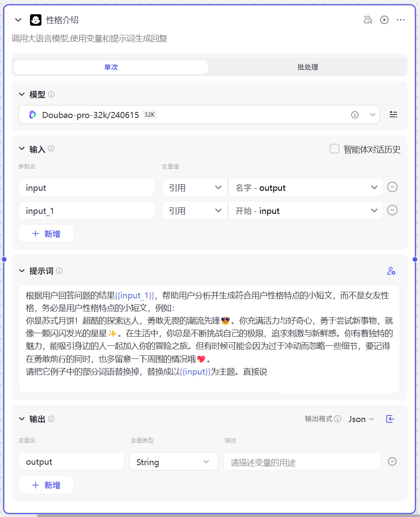Click inside the prompt text editor
Image resolution: width=420 pixels, height=517 pixels.
tap(209, 339)
